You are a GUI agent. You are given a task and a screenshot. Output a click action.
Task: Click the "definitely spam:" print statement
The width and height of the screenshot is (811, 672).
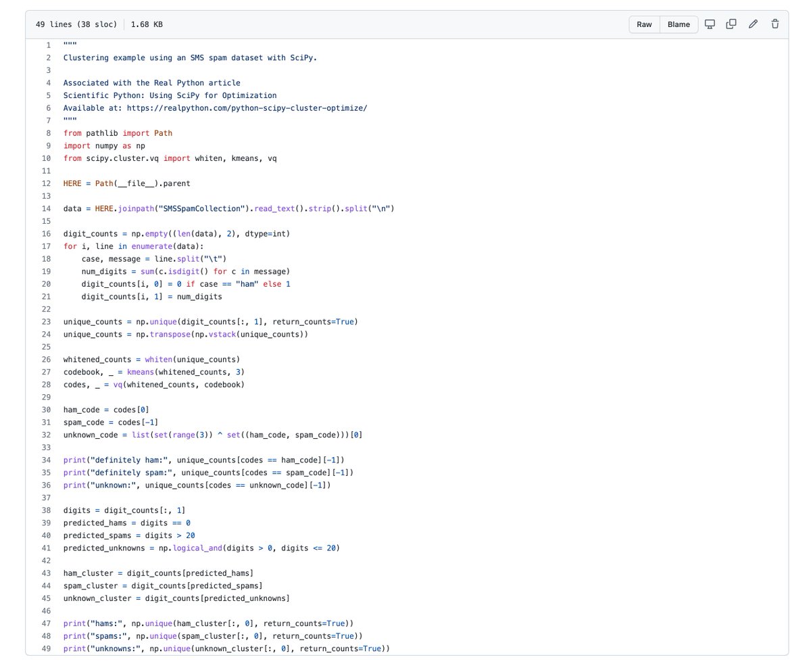click(x=208, y=473)
